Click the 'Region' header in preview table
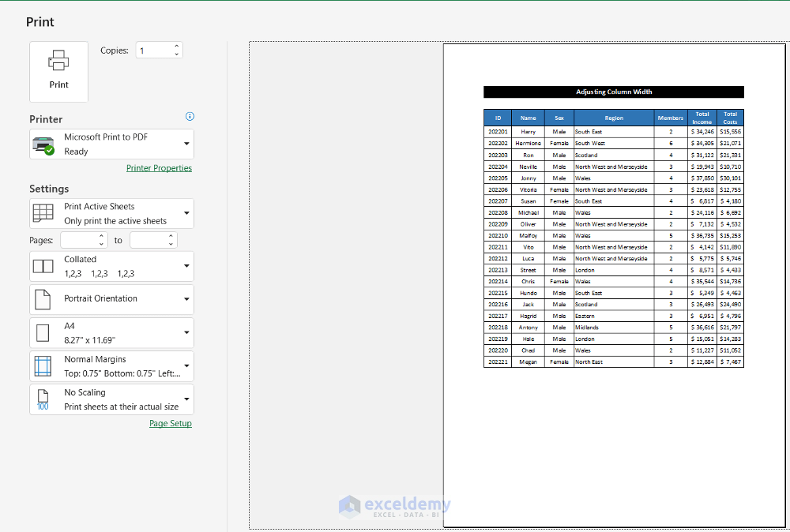790x532 pixels. [x=614, y=118]
